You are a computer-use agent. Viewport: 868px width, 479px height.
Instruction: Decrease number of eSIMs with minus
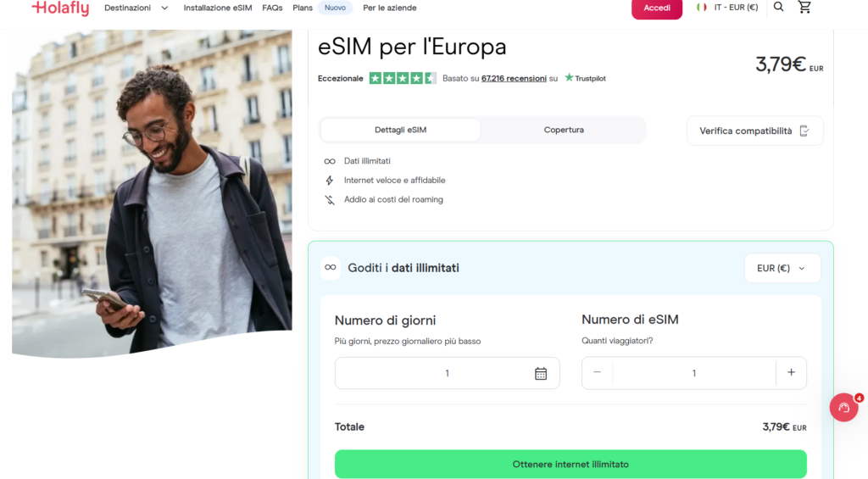[597, 373]
